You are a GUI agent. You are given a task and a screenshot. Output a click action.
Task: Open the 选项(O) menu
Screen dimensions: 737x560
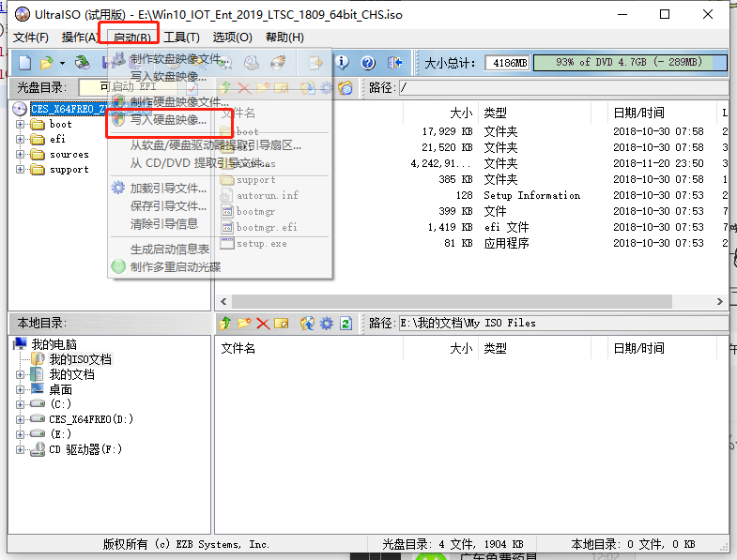tap(232, 38)
